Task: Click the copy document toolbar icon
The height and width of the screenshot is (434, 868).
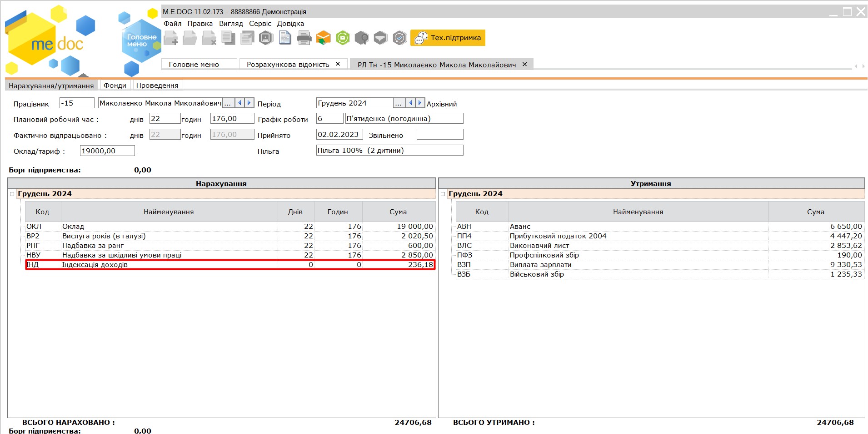Action: coord(228,38)
